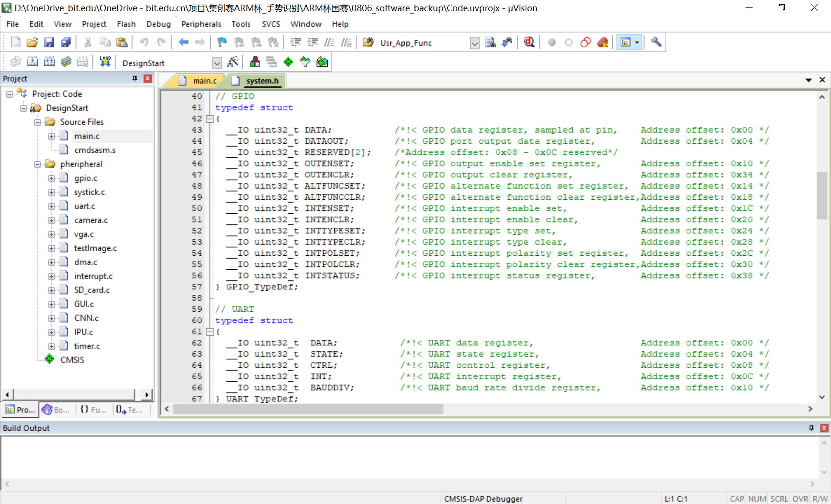Screen dimensions: 831x504
Task: Toggle the window layout toolbar button
Action: [625, 42]
